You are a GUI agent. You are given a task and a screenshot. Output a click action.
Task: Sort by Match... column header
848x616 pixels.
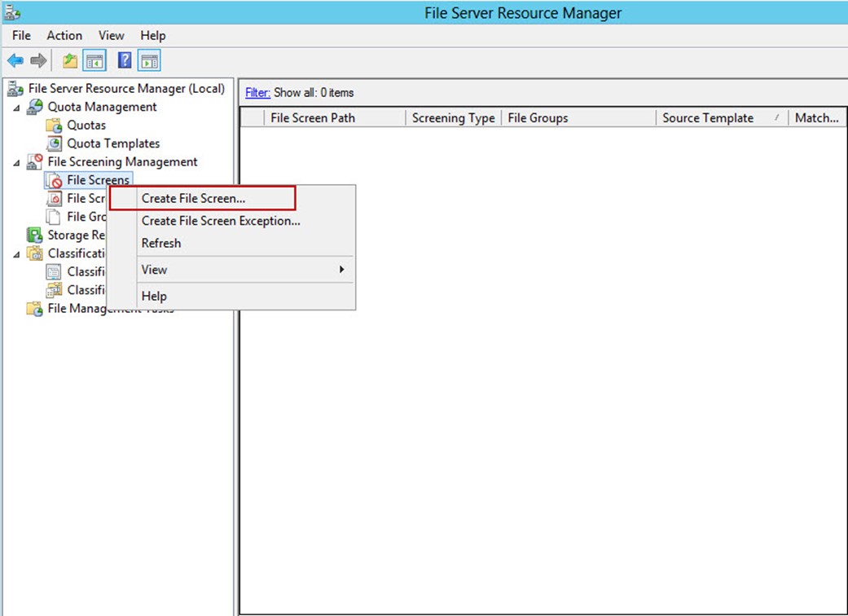point(816,118)
